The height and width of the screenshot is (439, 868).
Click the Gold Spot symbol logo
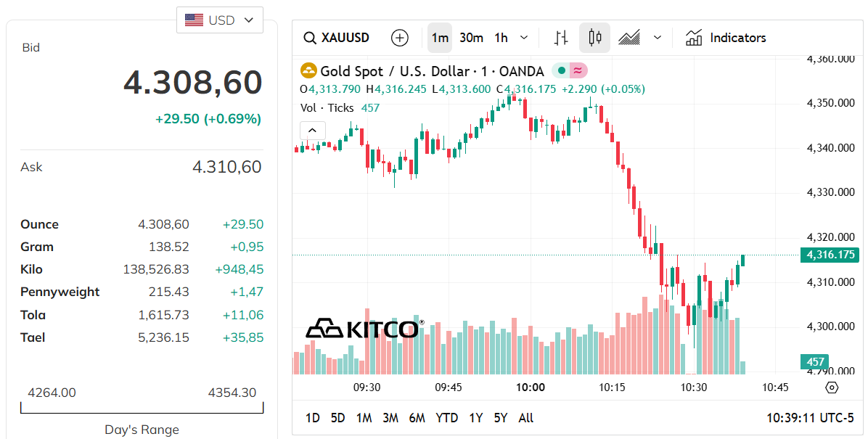click(x=308, y=71)
